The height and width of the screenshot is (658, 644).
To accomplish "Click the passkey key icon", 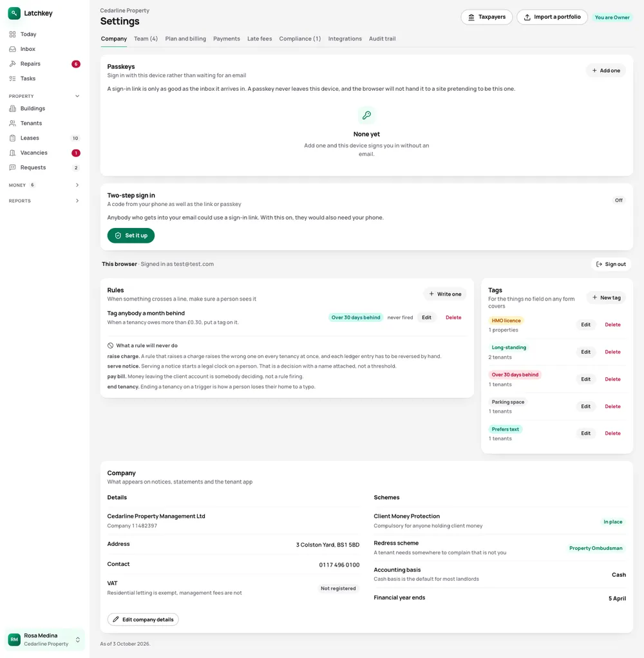I will (366, 115).
